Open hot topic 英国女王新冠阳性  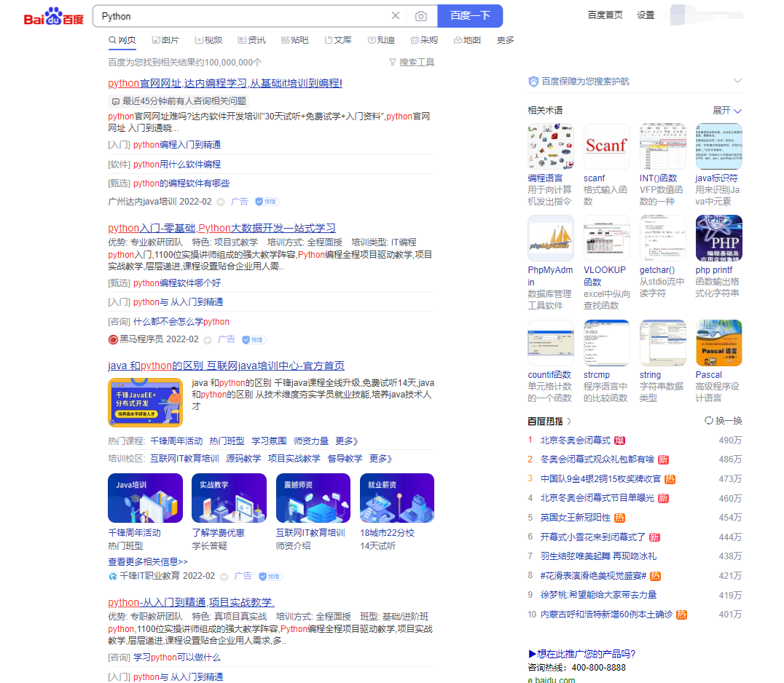pyautogui.click(x=575, y=518)
